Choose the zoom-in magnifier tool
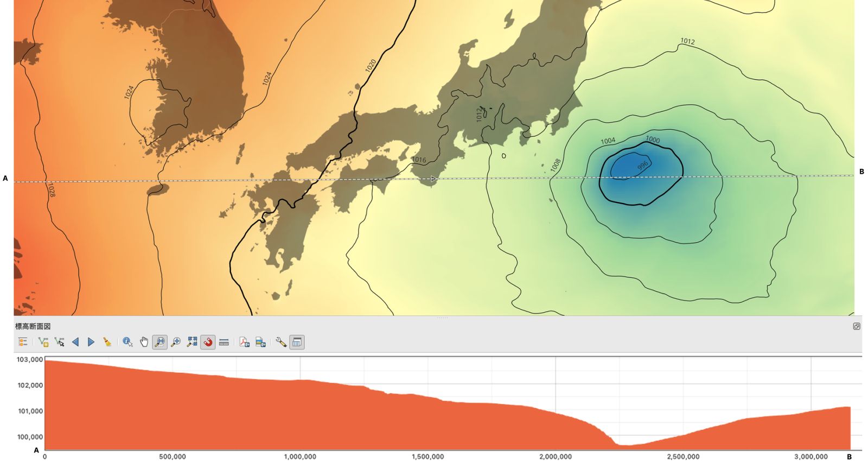 coord(176,342)
